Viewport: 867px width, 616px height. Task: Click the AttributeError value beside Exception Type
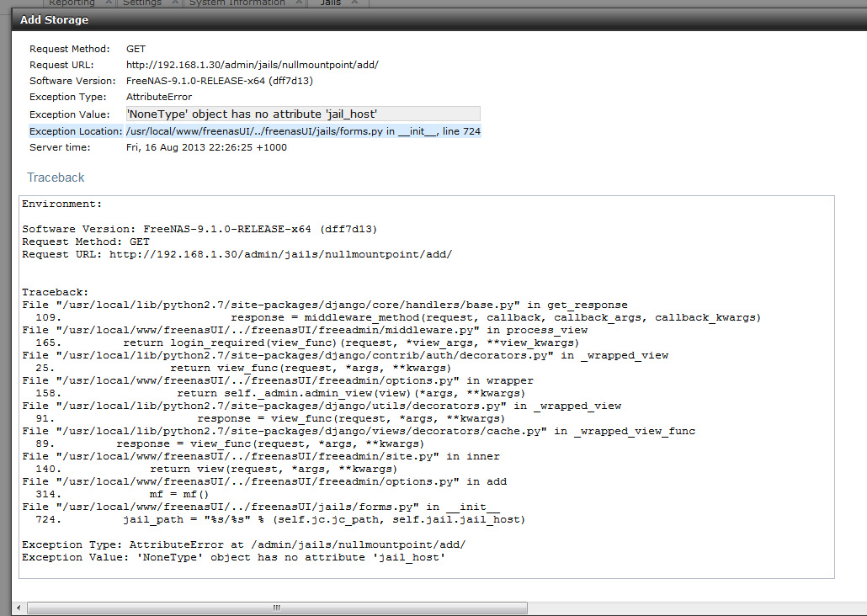(159, 97)
